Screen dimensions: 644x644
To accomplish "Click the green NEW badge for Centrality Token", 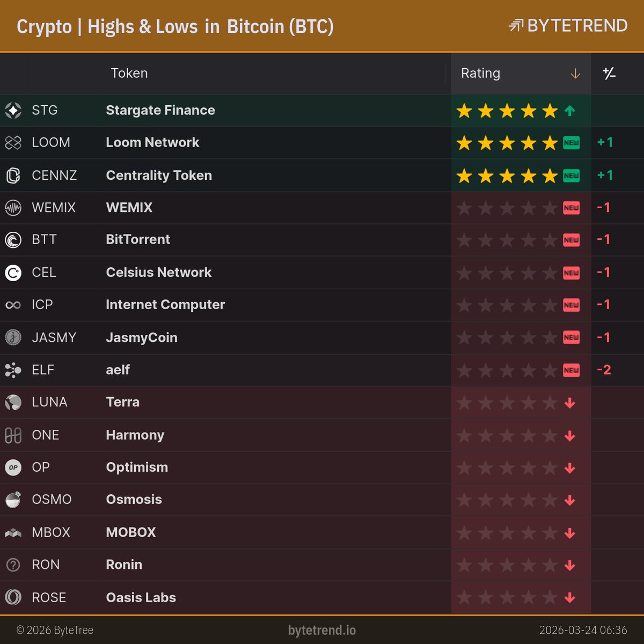I will 571,175.
